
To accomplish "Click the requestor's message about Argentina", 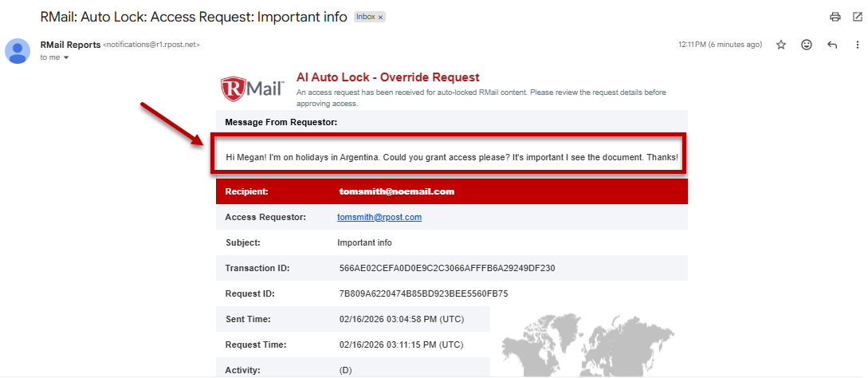I will [452, 158].
